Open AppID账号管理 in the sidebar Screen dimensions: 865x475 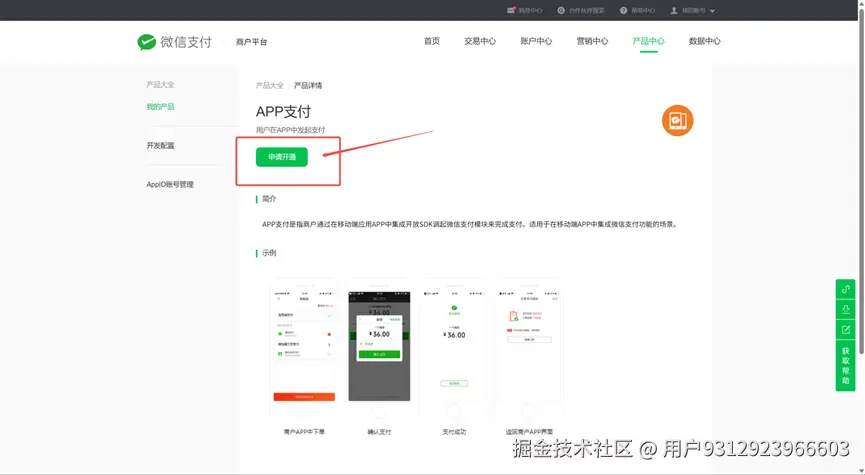[x=170, y=184]
